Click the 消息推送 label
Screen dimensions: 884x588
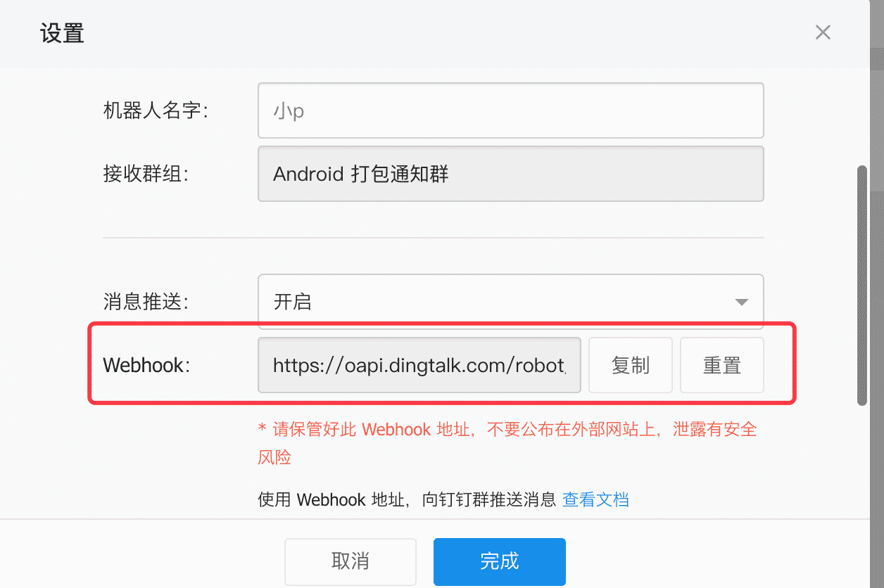(145, 302)
